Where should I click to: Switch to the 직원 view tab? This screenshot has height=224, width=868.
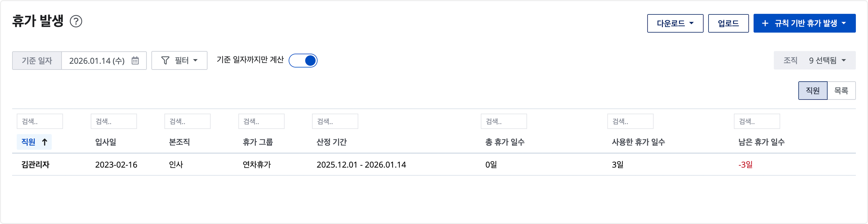click(812, 90)
